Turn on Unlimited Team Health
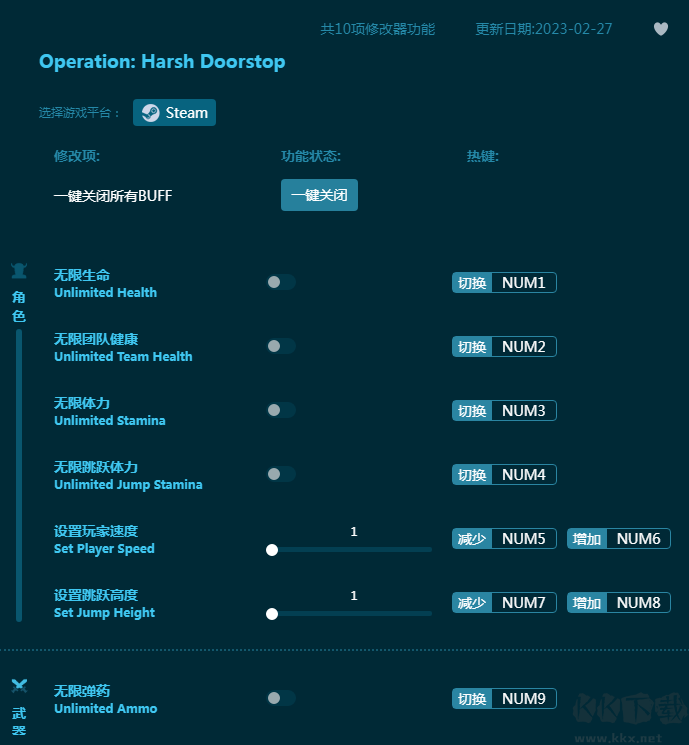 pos(281,346)
